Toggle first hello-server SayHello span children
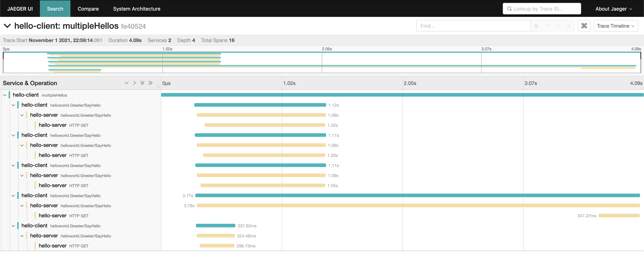 pos(22,115)
